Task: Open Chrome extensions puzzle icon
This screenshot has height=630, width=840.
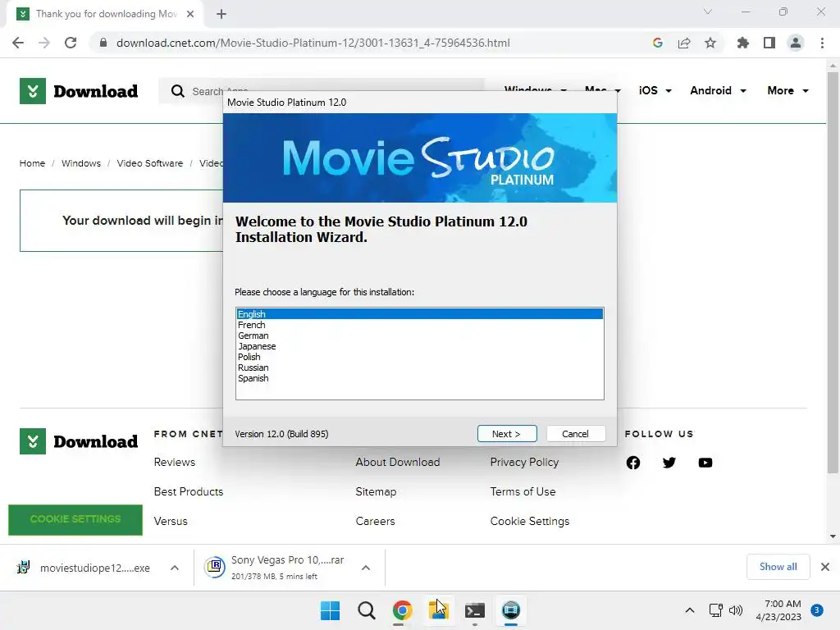Action: 742,43
